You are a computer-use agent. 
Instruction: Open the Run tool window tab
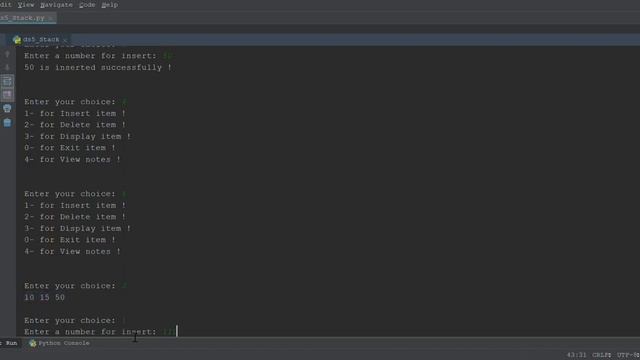pyautogui.click(x=10, y=343)
